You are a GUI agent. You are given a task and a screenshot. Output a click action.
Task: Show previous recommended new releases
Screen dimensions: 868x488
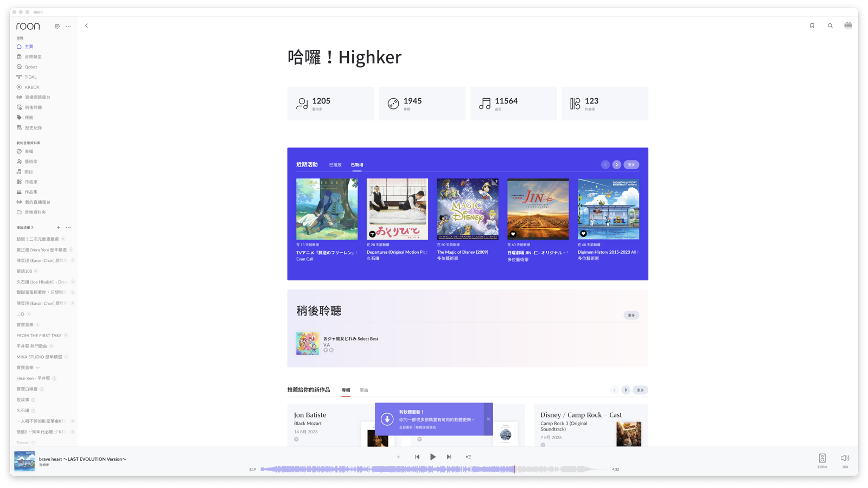coord(615,390)
